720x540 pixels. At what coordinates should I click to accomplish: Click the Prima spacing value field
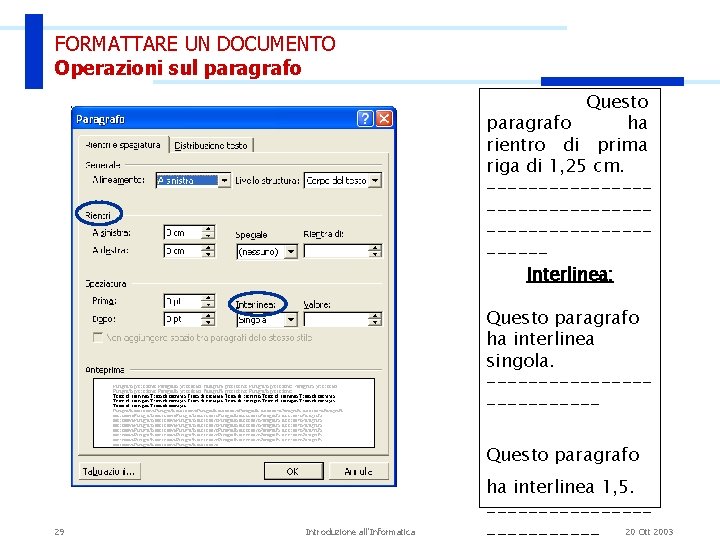click(x=182, y=301)
